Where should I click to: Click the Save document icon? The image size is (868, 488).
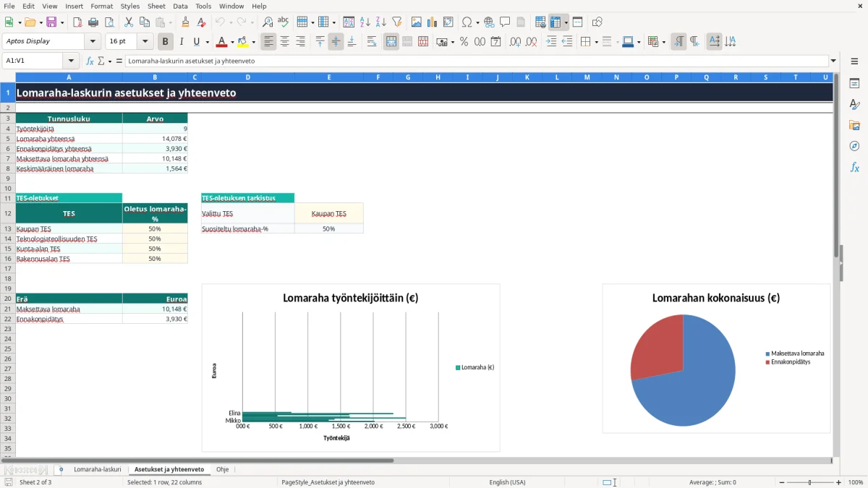(x=51, y=22)
